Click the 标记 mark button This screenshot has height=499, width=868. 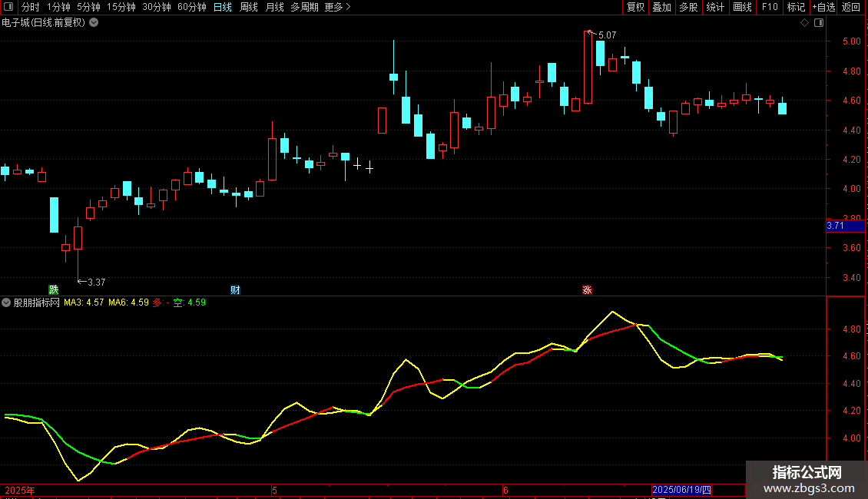pos(796,7)
